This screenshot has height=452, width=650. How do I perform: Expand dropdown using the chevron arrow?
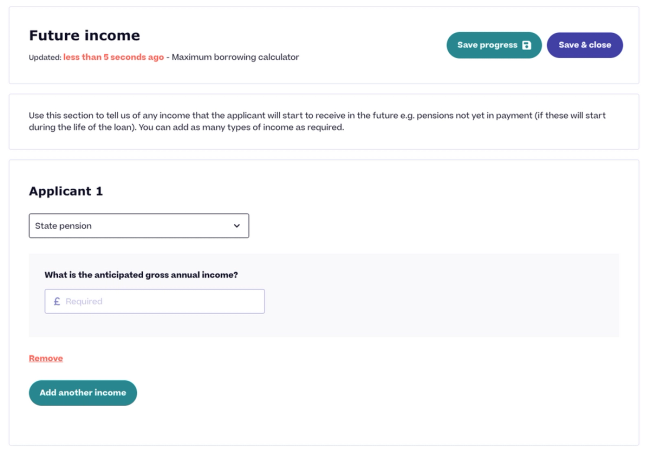pos(237,226)
